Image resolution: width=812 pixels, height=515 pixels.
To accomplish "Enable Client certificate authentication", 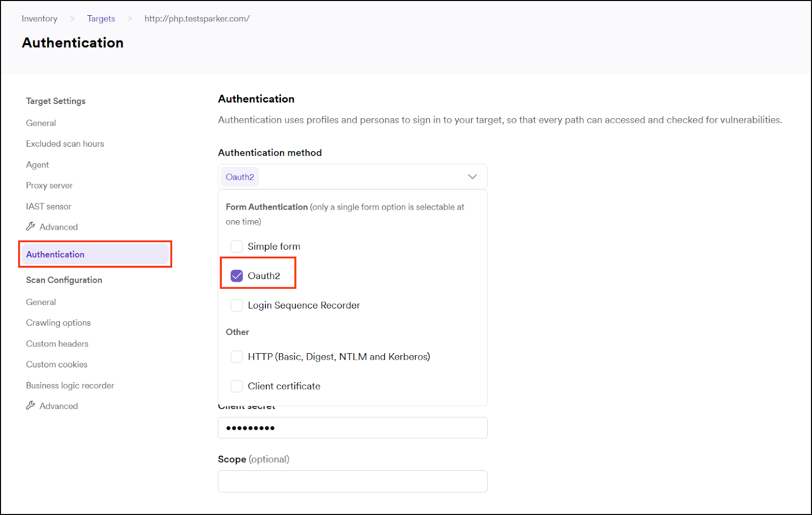I will pyautogui.click(x=236, y=386).
